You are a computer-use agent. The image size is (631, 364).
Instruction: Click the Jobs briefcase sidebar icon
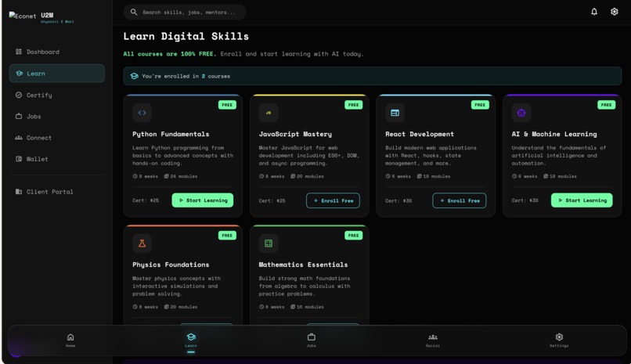point(19,116)
